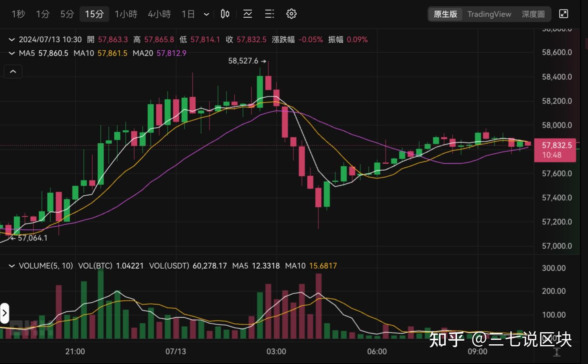Switch to 原生版 chart view
588x364 pixels.
click(x=445, y=14)
